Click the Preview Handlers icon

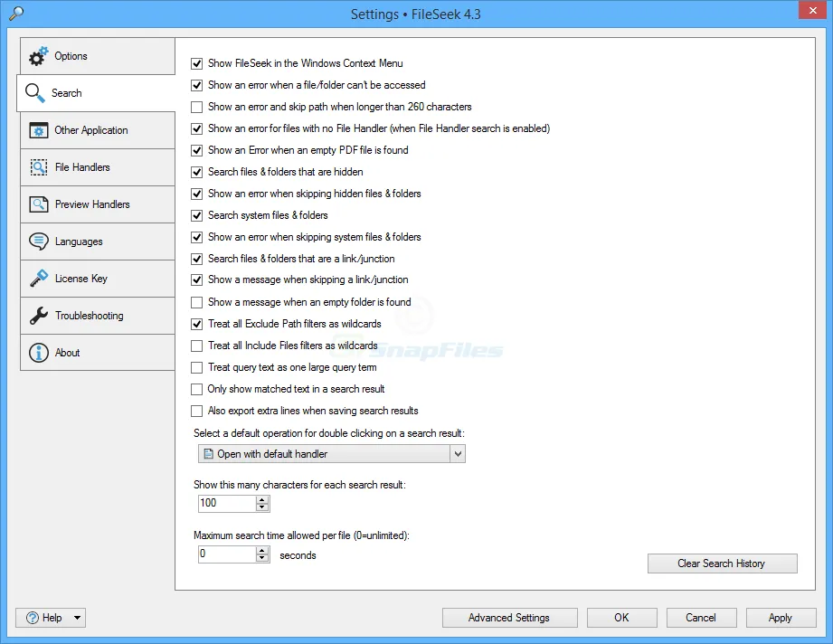click(38, 204)
